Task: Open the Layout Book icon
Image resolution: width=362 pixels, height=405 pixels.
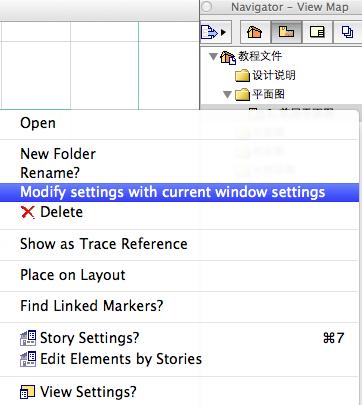Action: pos(317,32)
